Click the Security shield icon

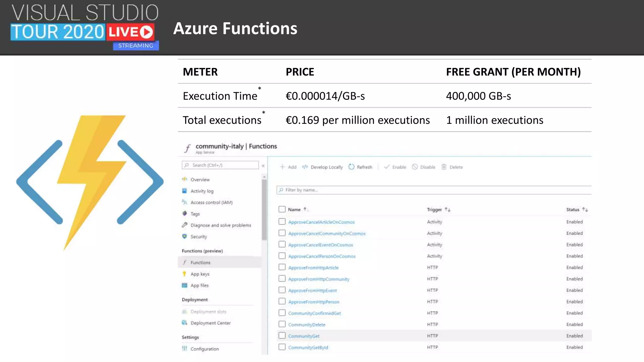pyautogui.click(x=185, y=236)
